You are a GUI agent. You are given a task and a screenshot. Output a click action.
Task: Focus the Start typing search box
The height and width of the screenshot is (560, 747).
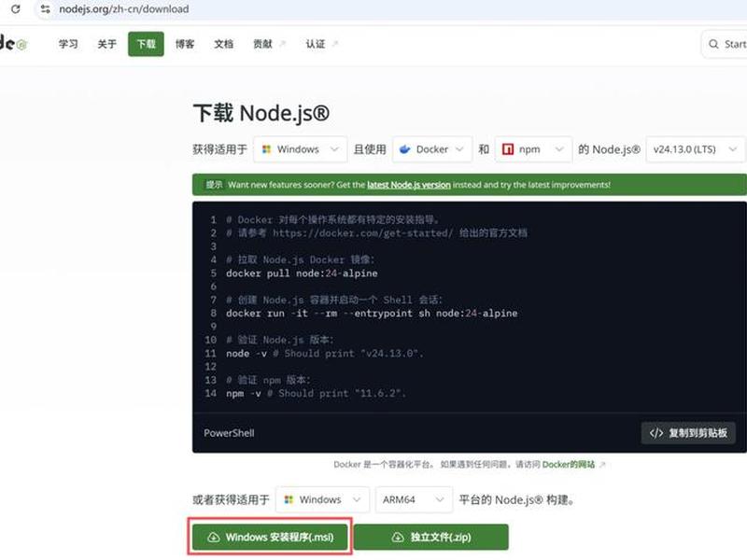[725, 44]
